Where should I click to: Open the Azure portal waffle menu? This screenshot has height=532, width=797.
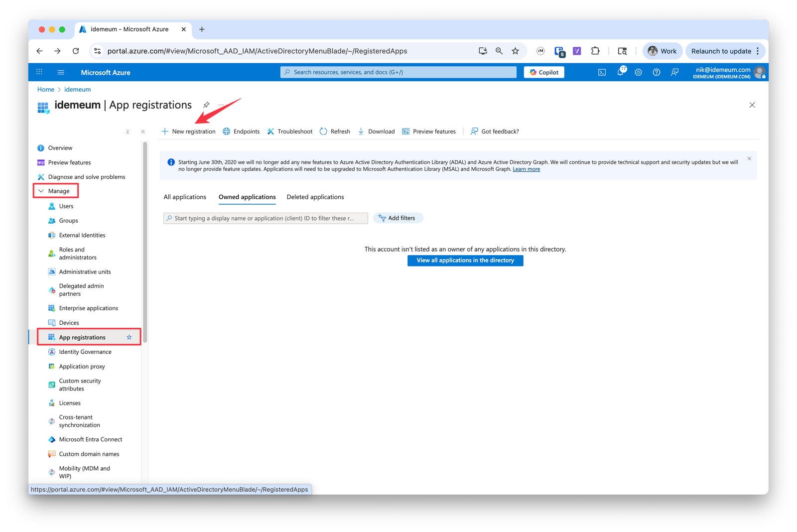(39, 72)
